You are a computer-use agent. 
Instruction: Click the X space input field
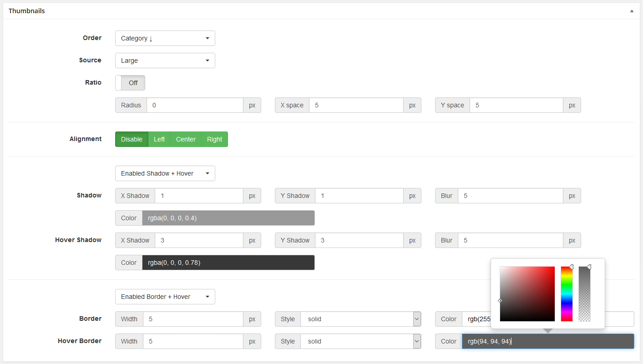coord(356,105)
